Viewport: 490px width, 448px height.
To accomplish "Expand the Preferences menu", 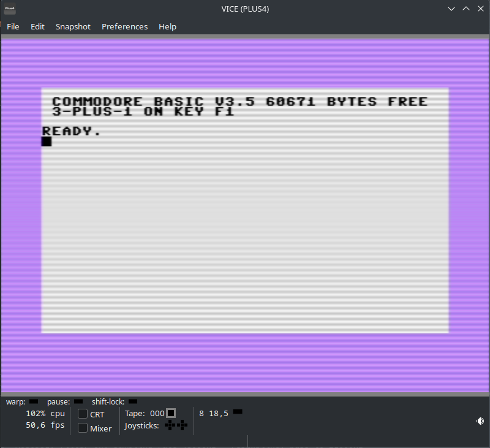I will tap(124, 26).
